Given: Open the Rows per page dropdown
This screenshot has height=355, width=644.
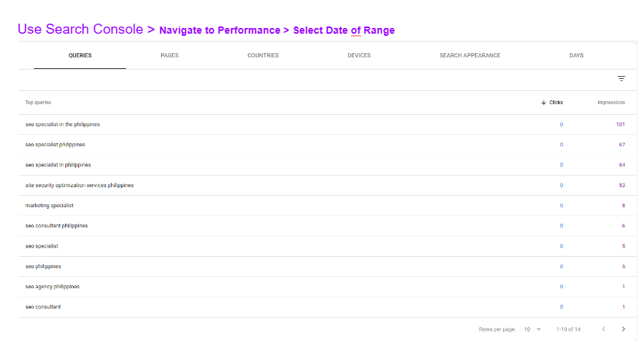Looking at the screenshot, I should (x=533, y=329).
